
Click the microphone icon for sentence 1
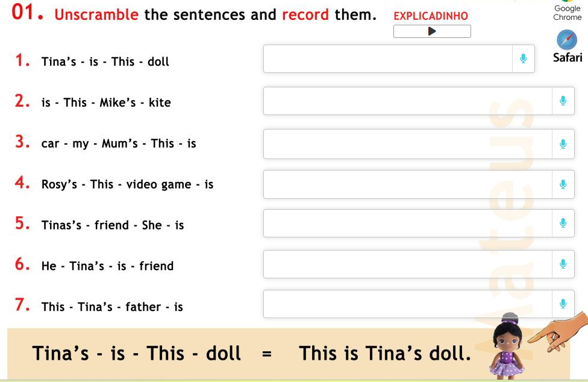[524, 58]
